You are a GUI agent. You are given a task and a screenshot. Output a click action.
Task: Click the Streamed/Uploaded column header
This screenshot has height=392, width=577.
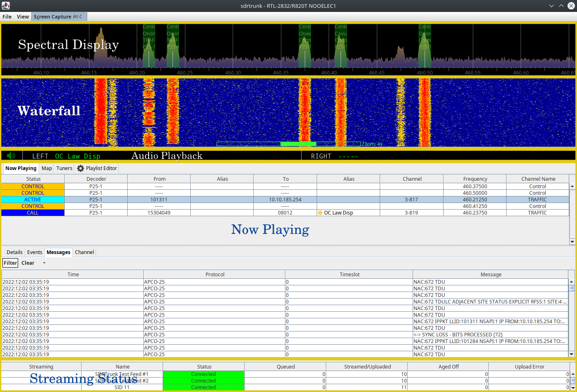[367, 367]
